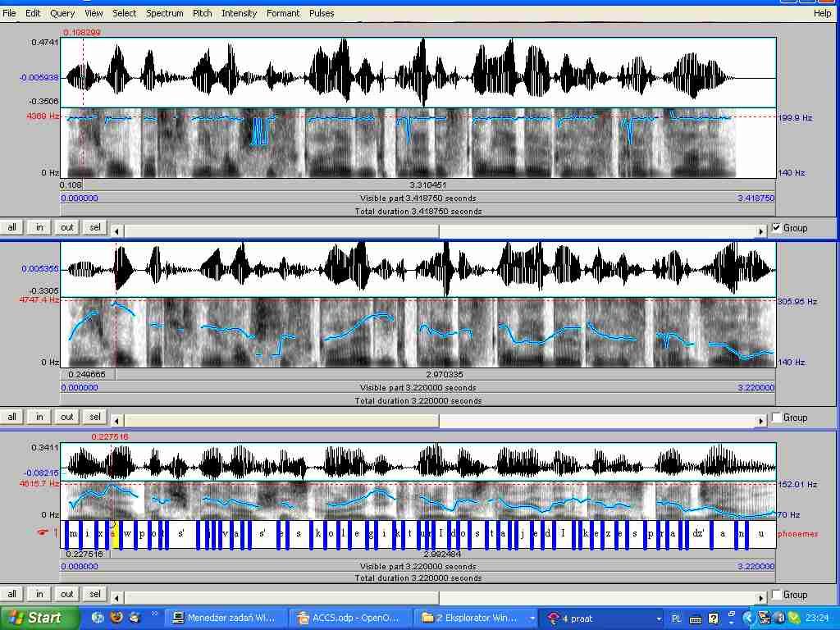The image size is (840, 630).
Task: Select the red tier pointer icon beside phonemes tier
Action: pos(43,532)
